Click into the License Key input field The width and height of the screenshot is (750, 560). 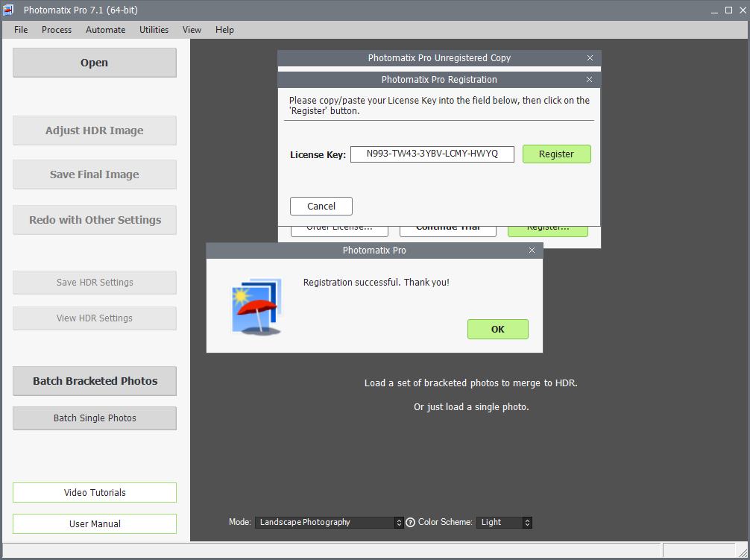coord(432,154)
